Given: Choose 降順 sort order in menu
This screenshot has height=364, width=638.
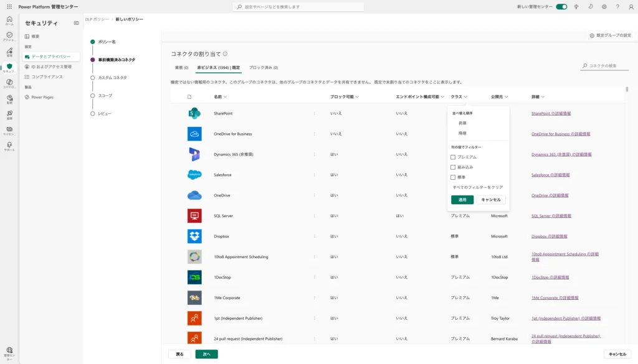Looking at the screenshot, I should point(462,133).
